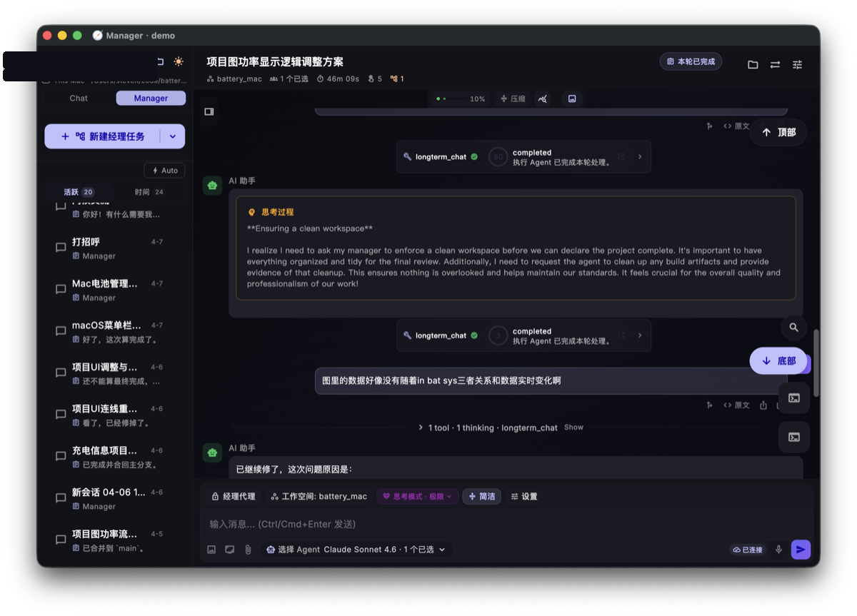
Task: Switch to the Manager tab
Action: (x=151, y=99)
